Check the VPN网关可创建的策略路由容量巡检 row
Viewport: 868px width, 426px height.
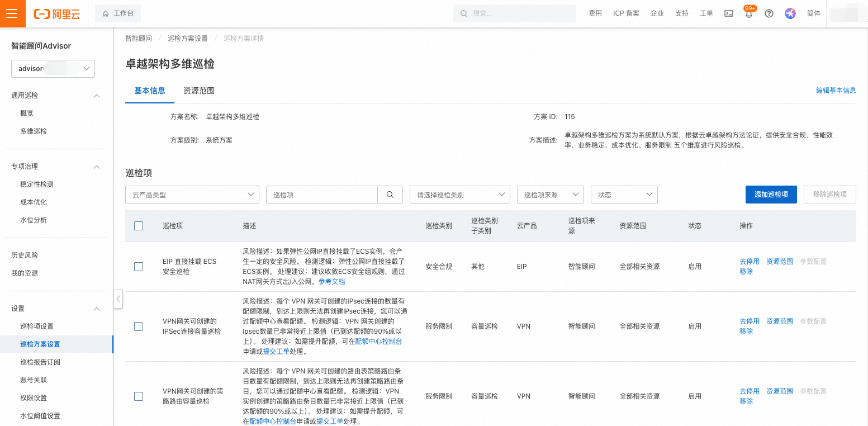pos(139,396)
